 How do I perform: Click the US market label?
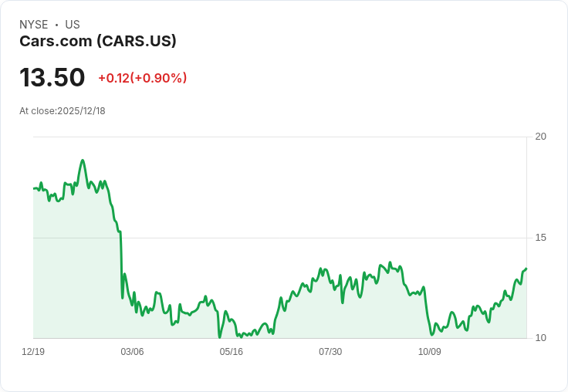pos(73,25)
